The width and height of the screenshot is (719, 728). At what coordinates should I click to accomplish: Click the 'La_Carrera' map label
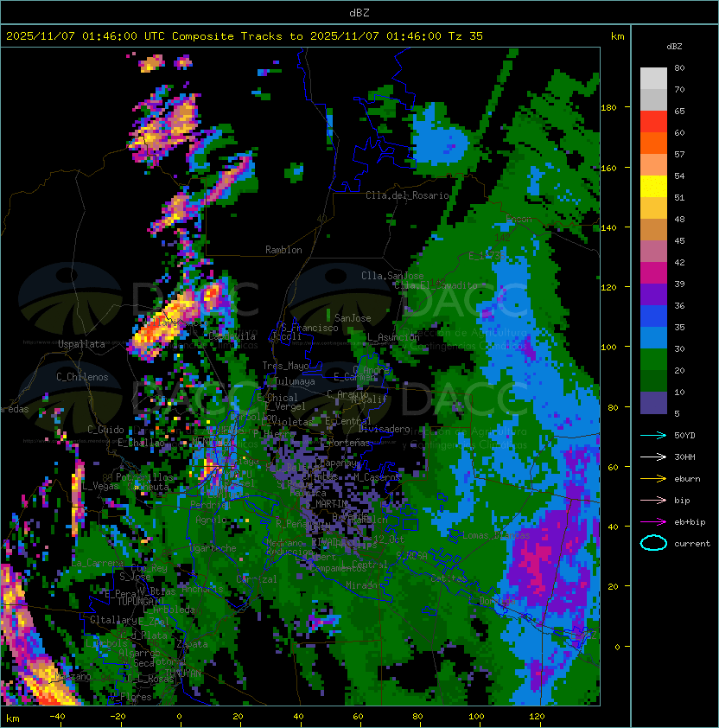(x=98, y=563)
